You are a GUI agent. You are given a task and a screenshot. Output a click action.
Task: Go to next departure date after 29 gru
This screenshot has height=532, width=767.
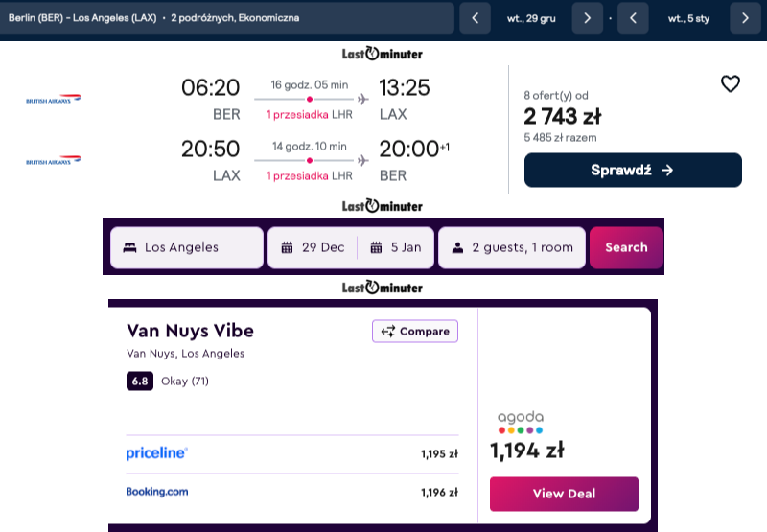pos(587,18)
